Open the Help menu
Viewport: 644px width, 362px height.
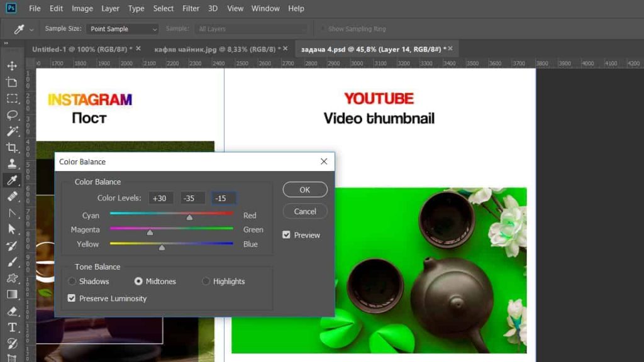point(296,8)
